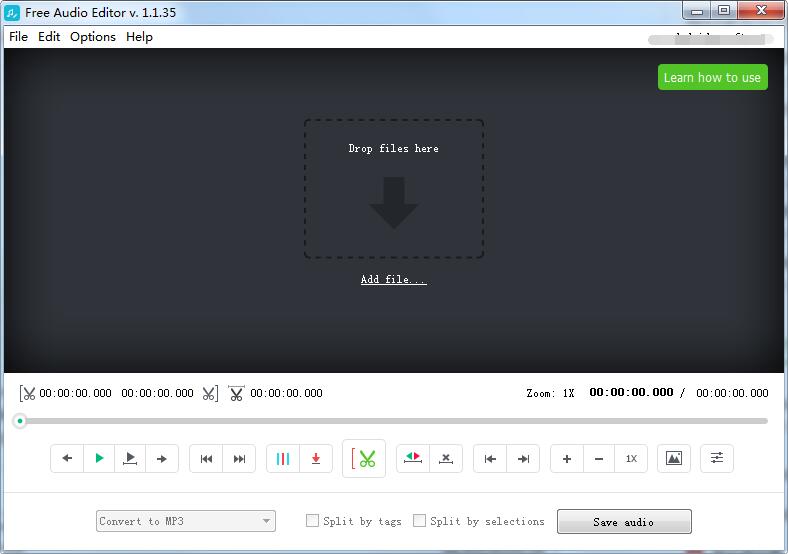Viewport: 788px width, 554px height.
Task: Click the Learn how to use button
Action: pos(713,77)
